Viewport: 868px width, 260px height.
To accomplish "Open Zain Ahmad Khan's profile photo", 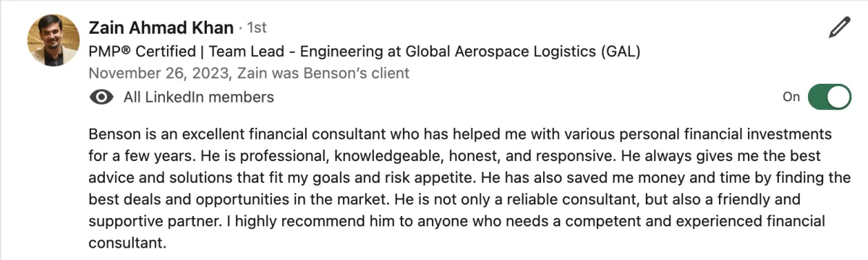I will pyautogui.click(x=54, y=40).
